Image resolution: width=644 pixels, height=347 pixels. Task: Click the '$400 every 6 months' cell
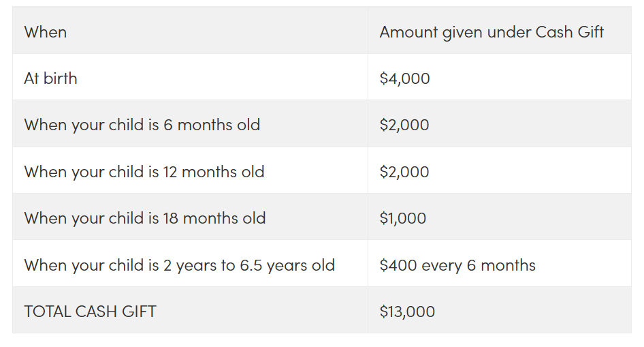[x=457, y=265]
